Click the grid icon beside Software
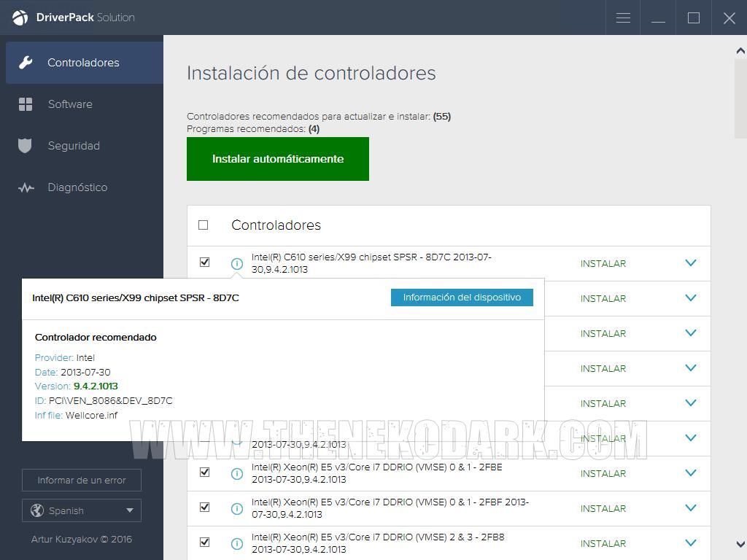The image size is (747, 560). [x=26, y=104]
